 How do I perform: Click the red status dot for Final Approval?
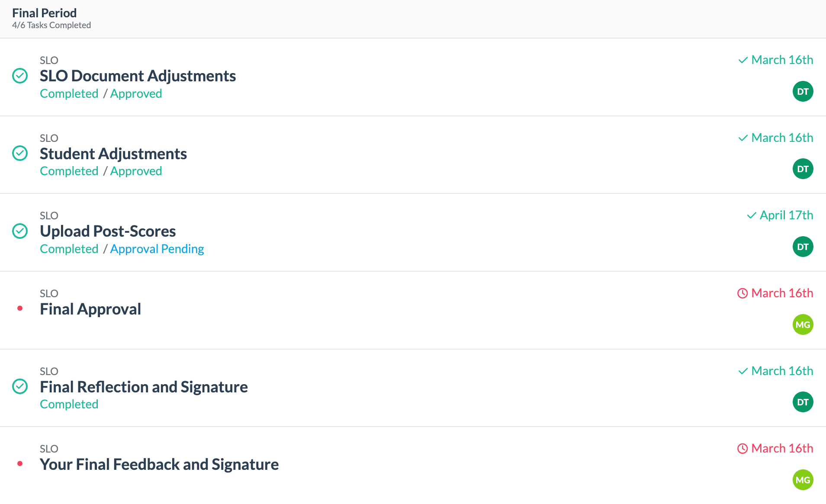20,308
